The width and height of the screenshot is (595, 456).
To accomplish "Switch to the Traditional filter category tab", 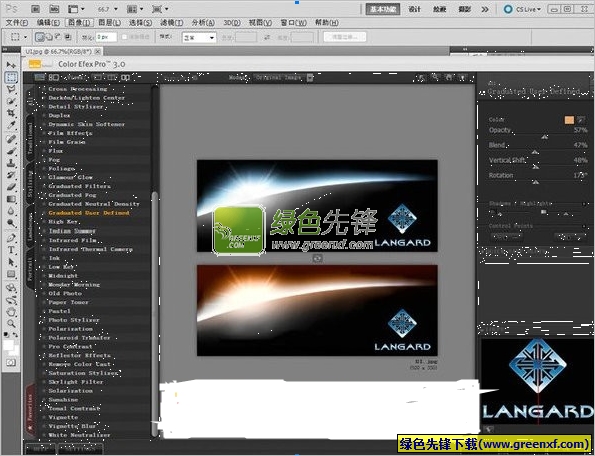I will (x=30, y=138).
